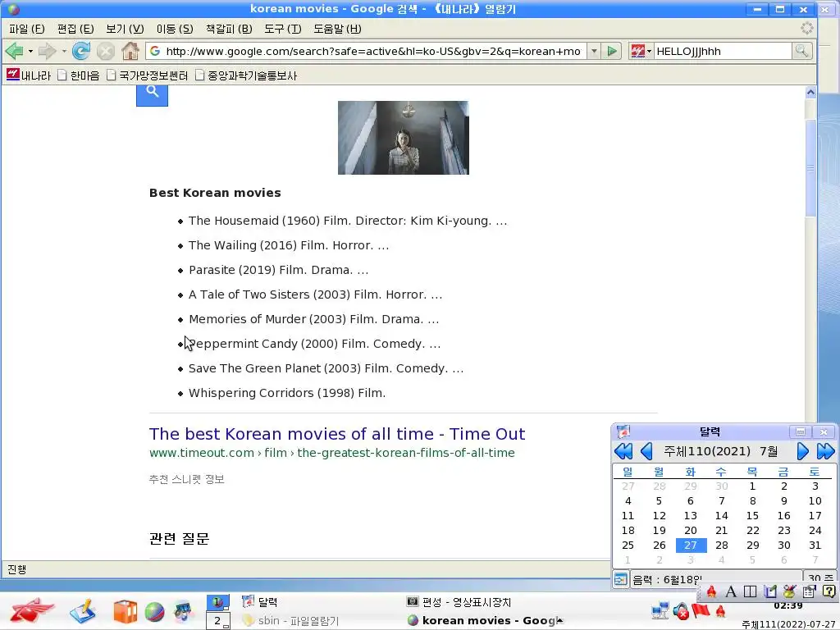Open 'The best Korean movies of all time' link
Screen dimensions: 840x630
tap(337, 433)
